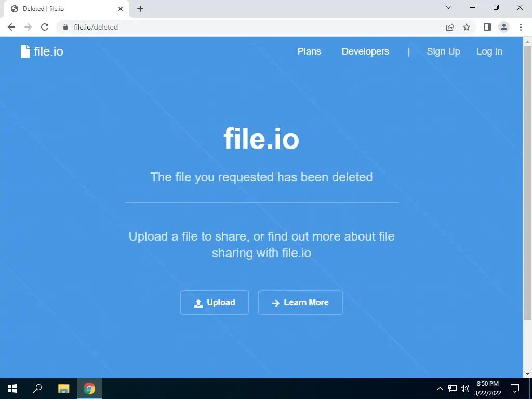The height and width of the screenshot is (399, 532).
Task: Show hidden system tray icons
Action: pos(440,389)
